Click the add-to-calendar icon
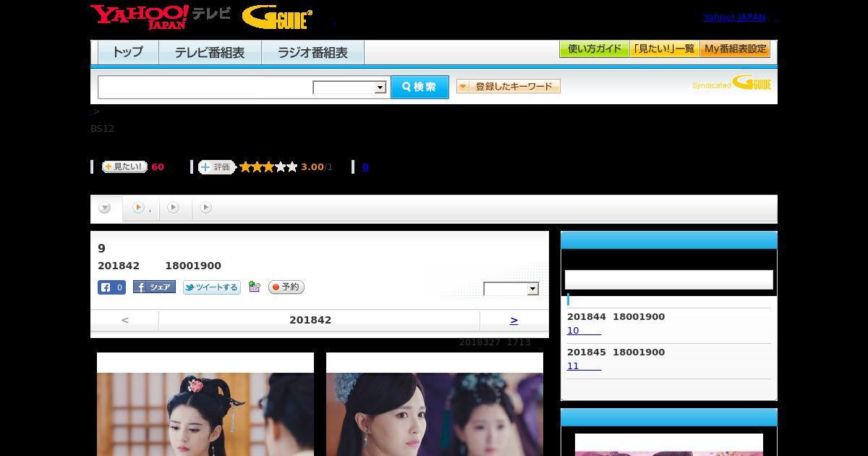 point(254,287)
